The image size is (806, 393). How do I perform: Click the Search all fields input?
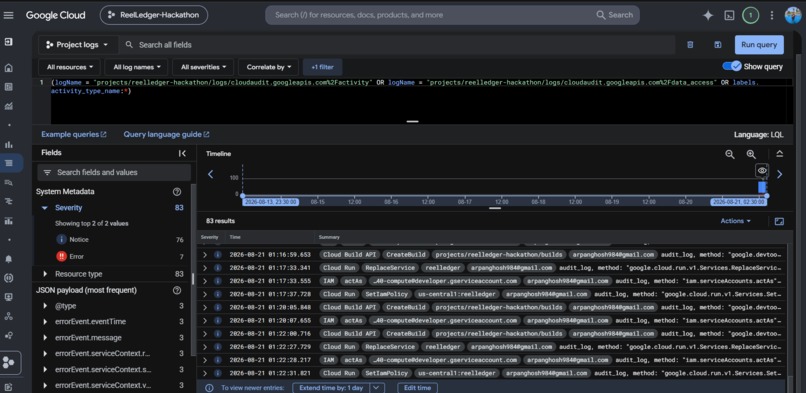[x=398, y=45]
